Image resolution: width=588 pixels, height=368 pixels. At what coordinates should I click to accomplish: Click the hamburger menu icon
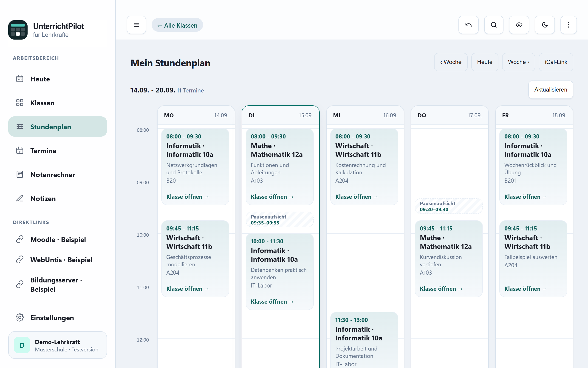point(136,25)
